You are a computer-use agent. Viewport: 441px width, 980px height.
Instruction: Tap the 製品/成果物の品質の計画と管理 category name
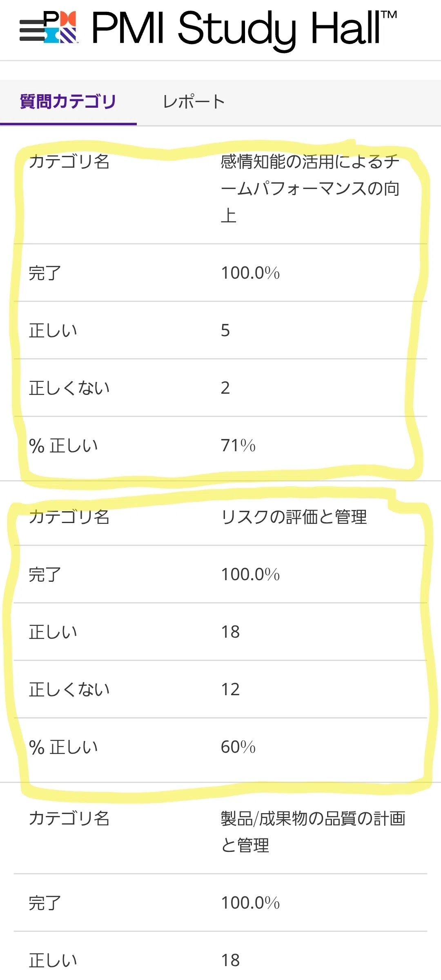click(313, 832)
